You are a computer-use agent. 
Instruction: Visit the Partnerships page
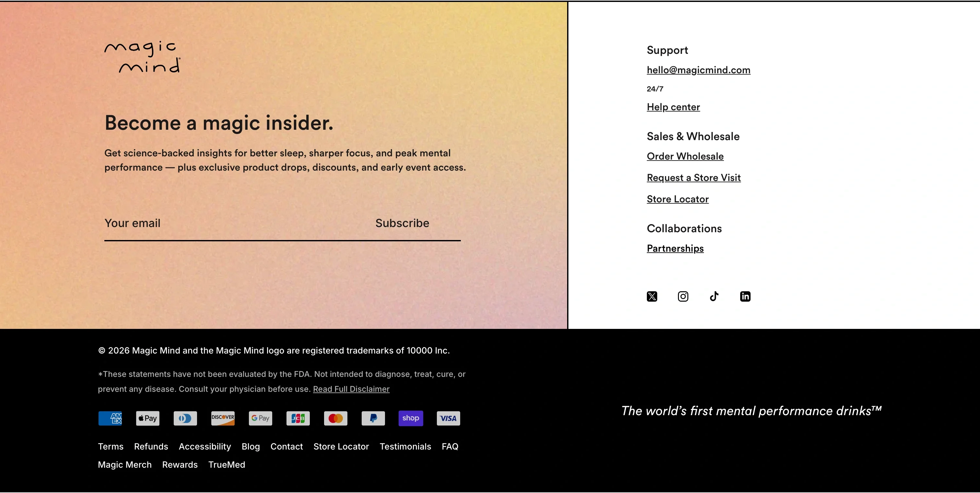pyautogui.click(x=675, y=248)
